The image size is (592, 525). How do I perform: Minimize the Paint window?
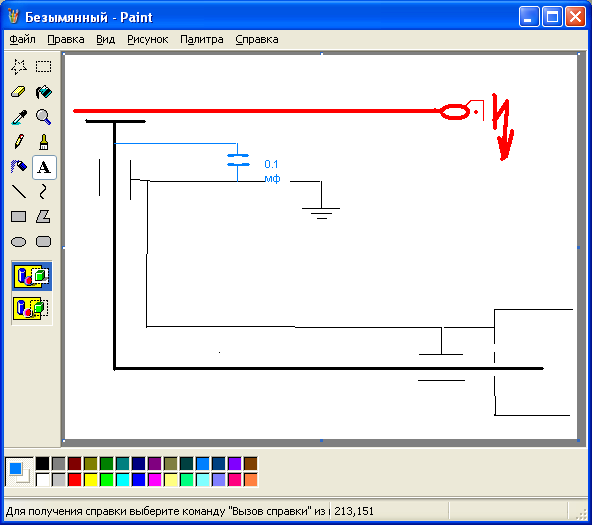pyautogui.click(x=529, y=17)
